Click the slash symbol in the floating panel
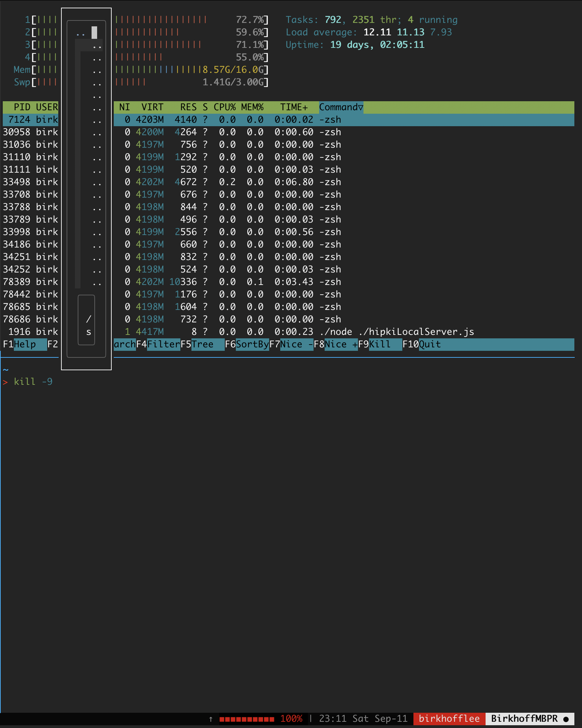Screen dimensions: 582x728 pos(88,319)
